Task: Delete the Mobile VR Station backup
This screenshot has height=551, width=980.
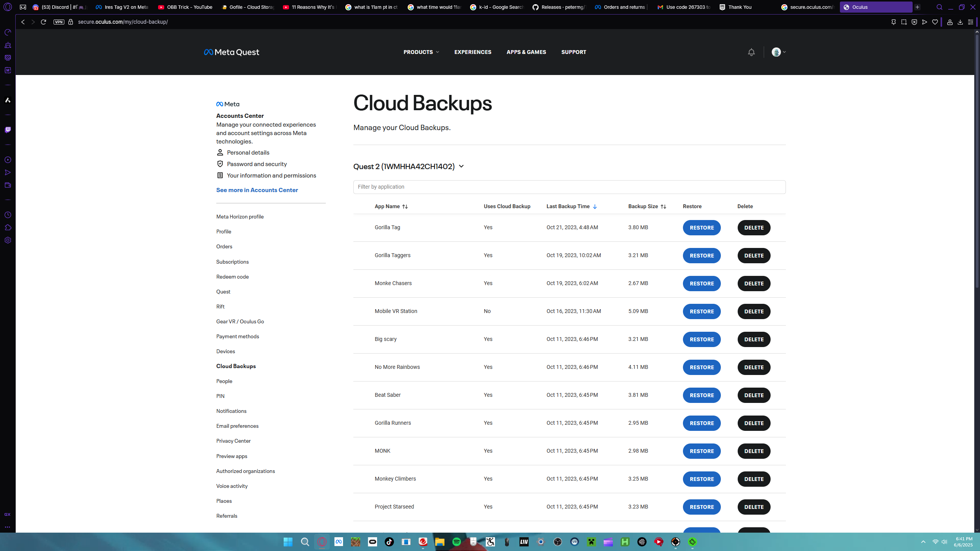Action: click(754, 311)
